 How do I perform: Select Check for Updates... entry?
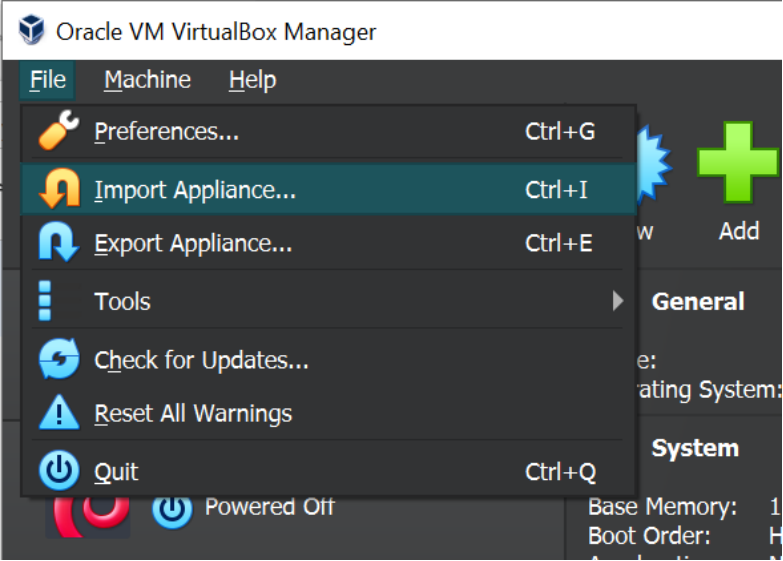pyautogui.click(x=328, y=360)
